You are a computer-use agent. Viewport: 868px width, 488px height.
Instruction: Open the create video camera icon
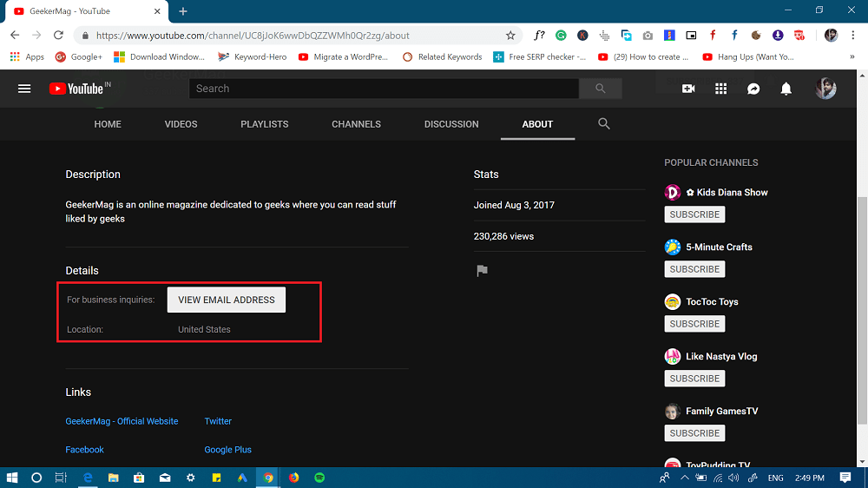point(688,89)
